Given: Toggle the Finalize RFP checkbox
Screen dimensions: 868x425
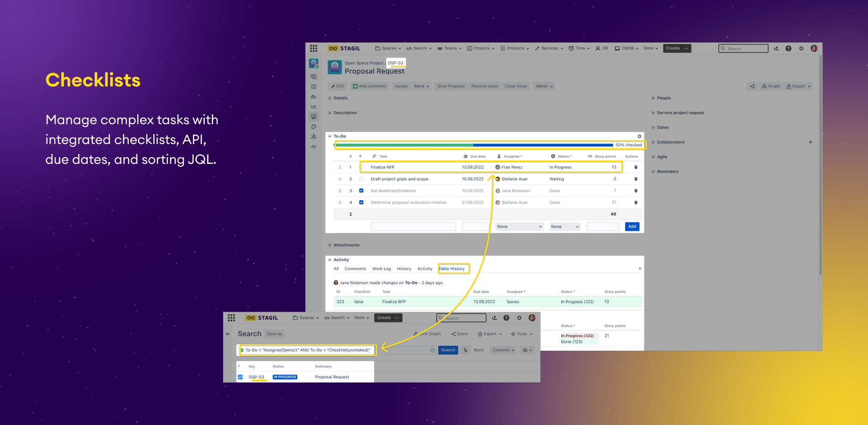Looking at the screenshot, I should coord(361,167).
